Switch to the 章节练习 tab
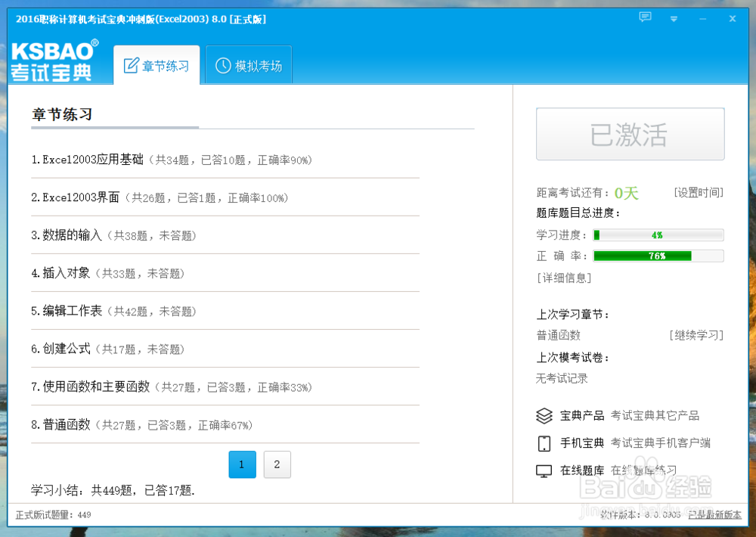This screenshot has width=756, height=537. tap(156, 65)
